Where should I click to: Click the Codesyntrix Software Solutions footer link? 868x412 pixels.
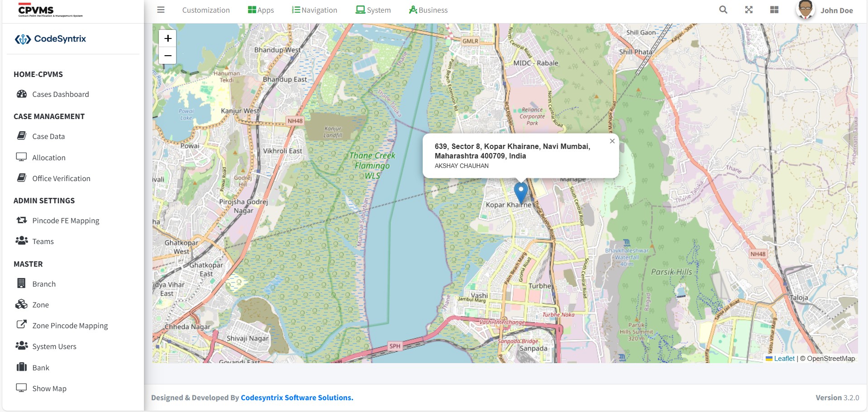pos(297,398)
